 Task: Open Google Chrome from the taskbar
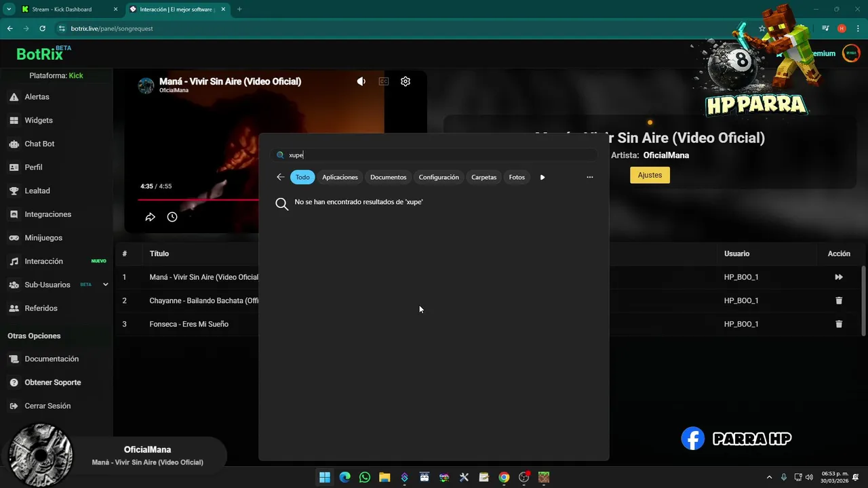point(504,477)
